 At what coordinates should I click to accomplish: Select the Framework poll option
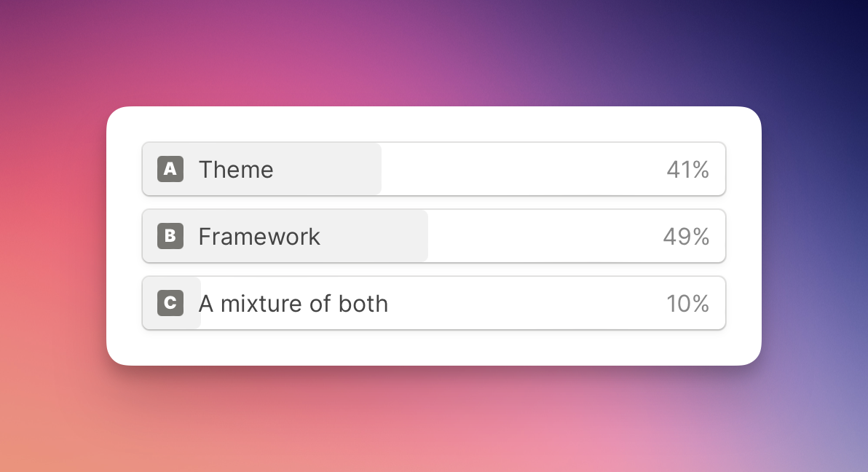click(x=433, y=236)
